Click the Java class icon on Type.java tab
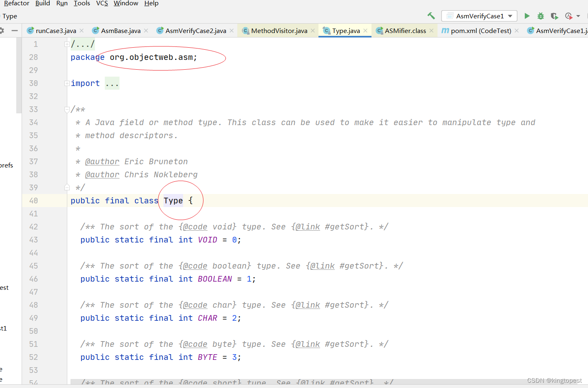Screen dimensions: 588x388 tap(327, 30)
